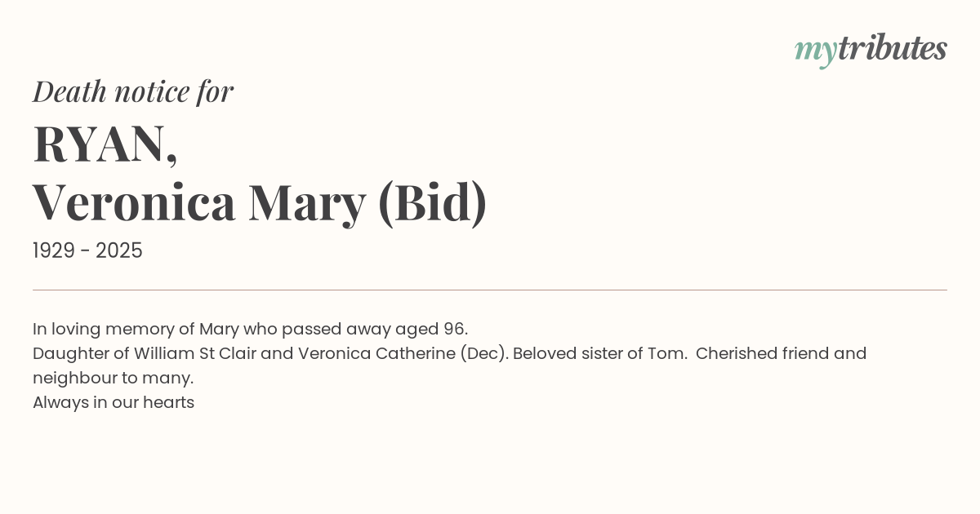The width and height of the screenshot is (980, 514).
Task: Click the death year 2025
Action: click(x=119, y=251)
